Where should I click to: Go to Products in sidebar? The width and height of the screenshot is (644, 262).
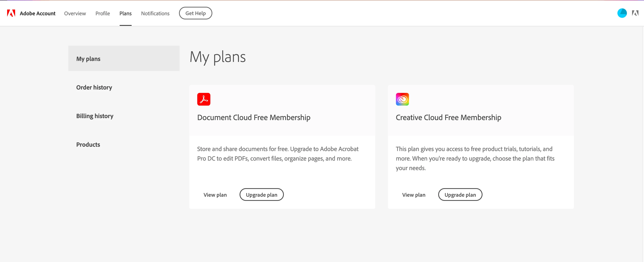pos(88,145)
